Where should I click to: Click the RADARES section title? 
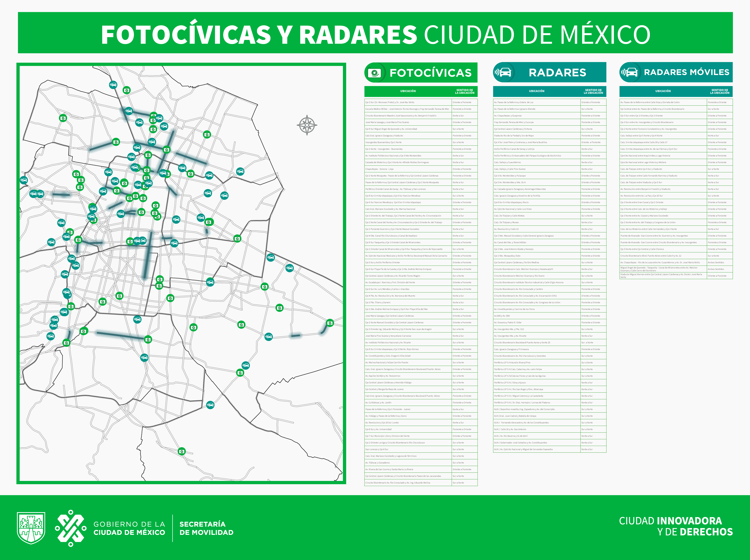point(557,73)
